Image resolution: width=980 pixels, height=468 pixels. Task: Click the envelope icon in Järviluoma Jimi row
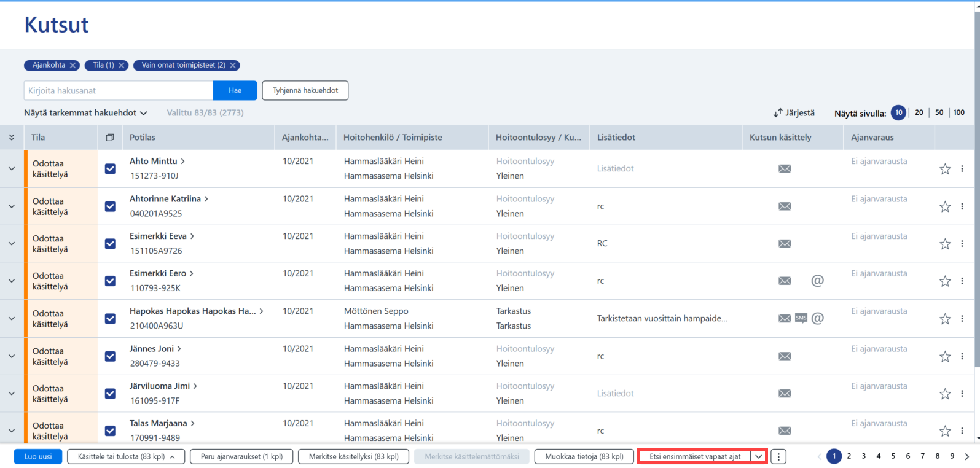(785, 394)
